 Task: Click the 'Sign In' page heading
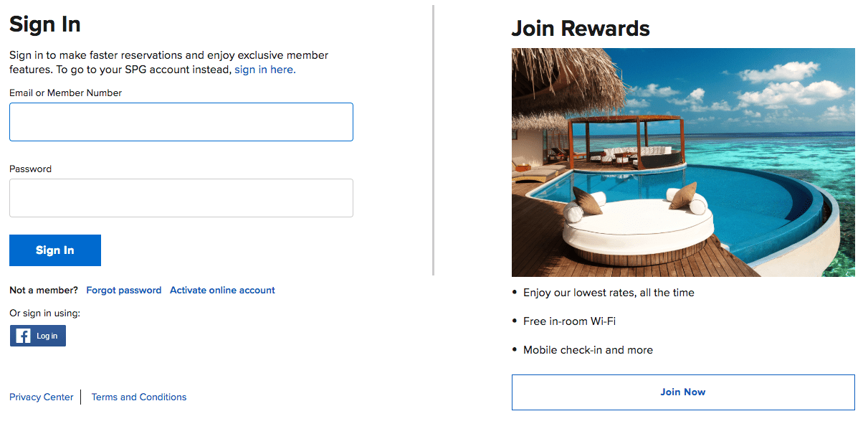[45, 24]
